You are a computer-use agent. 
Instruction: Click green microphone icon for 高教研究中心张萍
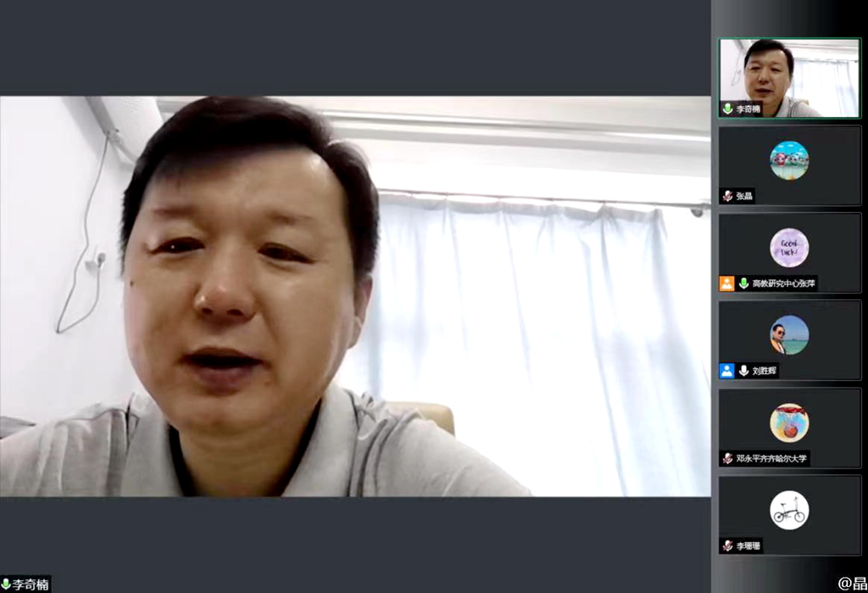[743, 283]
